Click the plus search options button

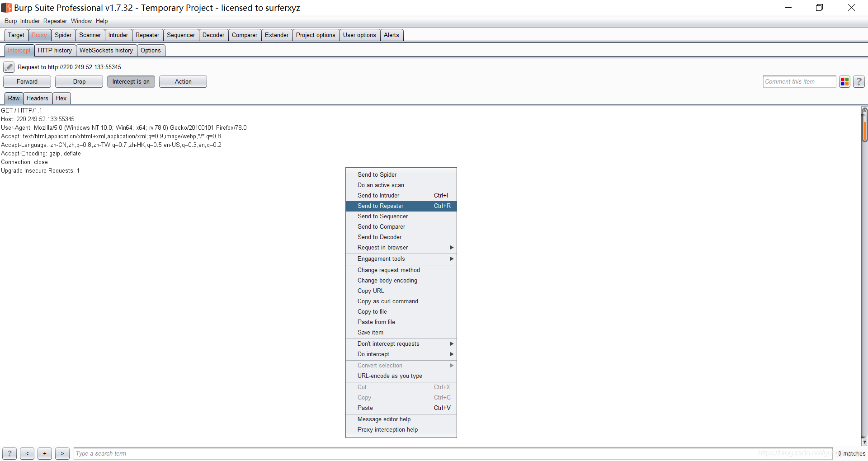tap(45, 453)
